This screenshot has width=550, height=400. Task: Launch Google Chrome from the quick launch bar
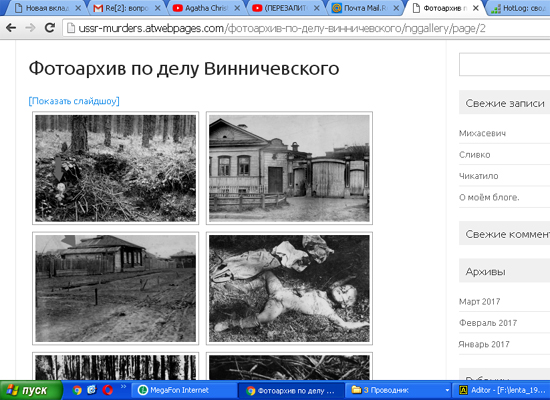[x=77, y=390]
